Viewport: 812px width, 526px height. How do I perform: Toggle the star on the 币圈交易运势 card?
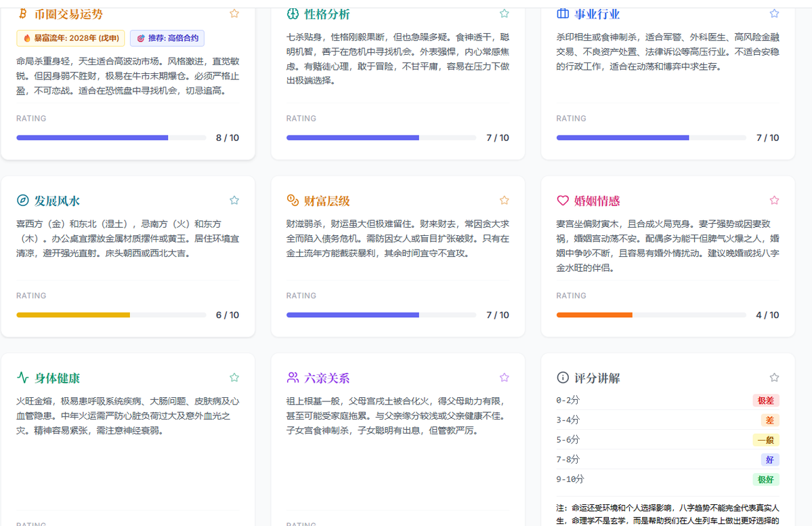[234, 14]
